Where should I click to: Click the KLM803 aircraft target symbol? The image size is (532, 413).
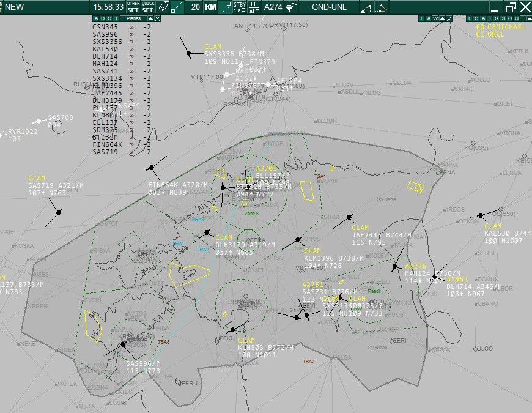233,330
